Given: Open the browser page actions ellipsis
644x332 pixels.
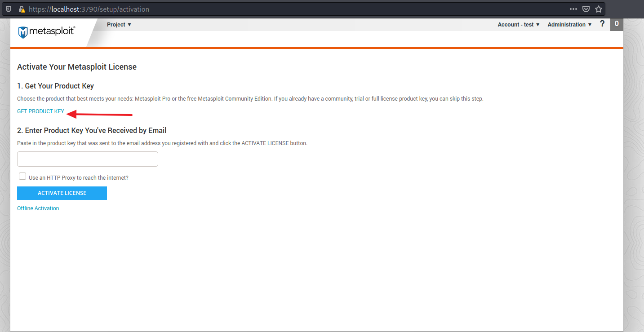Looking at the screenshot, I should [573, 9].
